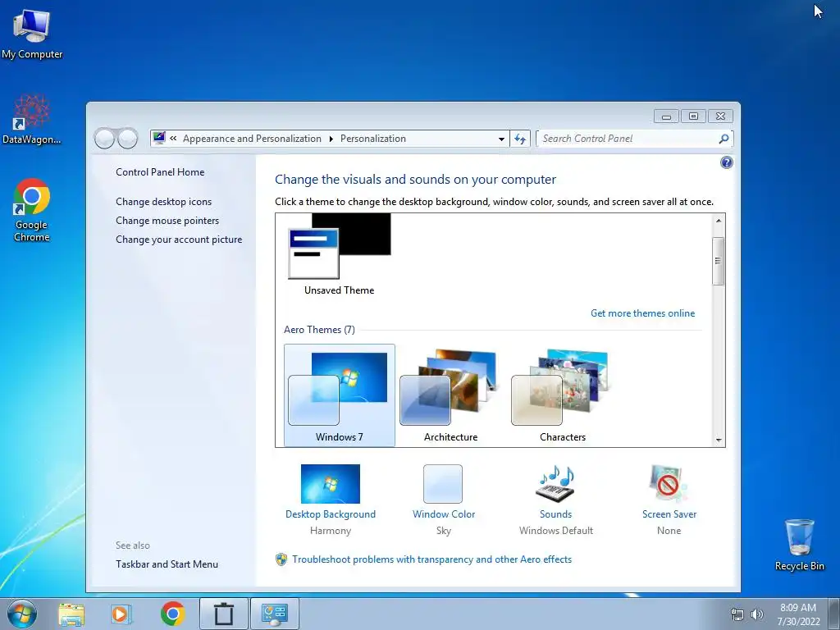This screenshot has height=630, width=840.
Task: Click the Show desktop strip
Action: (834, 614)
